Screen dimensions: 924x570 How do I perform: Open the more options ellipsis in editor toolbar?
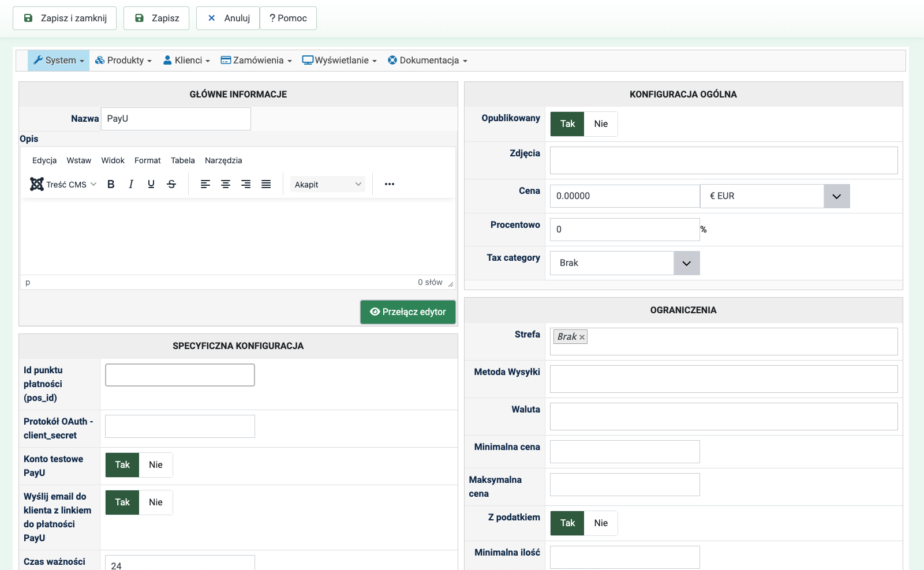pyautogui.click(x=390, y=184)
